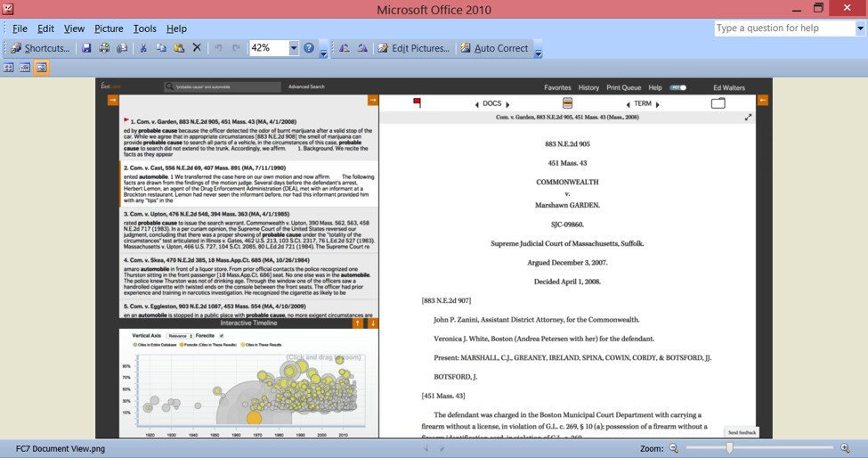Screen dimensions: 868x458
Task: Click the Rotate Left icon
Action: coord(345,48)
